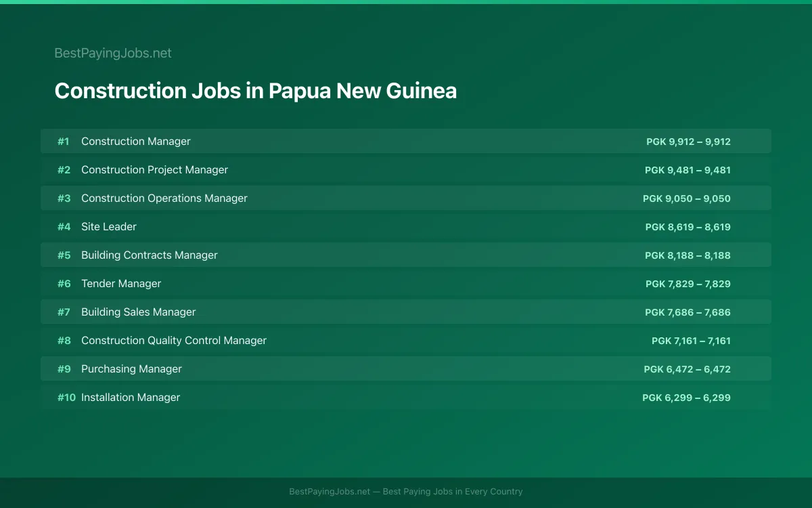Click the #1 rank badge
The image size is (812, 508).
[x=63, y=141]
